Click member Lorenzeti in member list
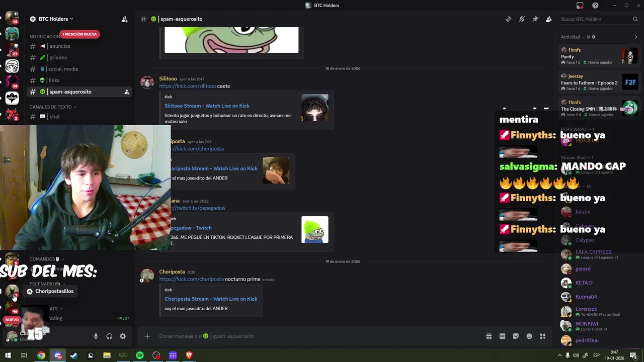This screenshot has width=644, height=362. tap(599, 311)
